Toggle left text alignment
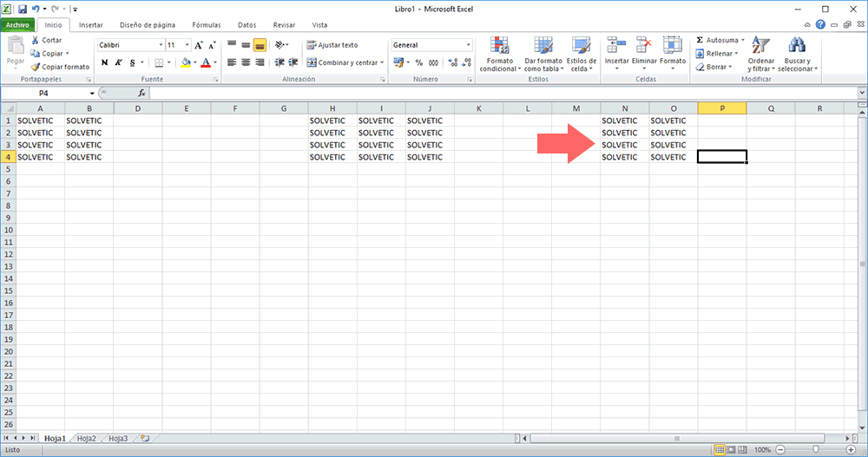868x457 pixels. tap(232, 62)
